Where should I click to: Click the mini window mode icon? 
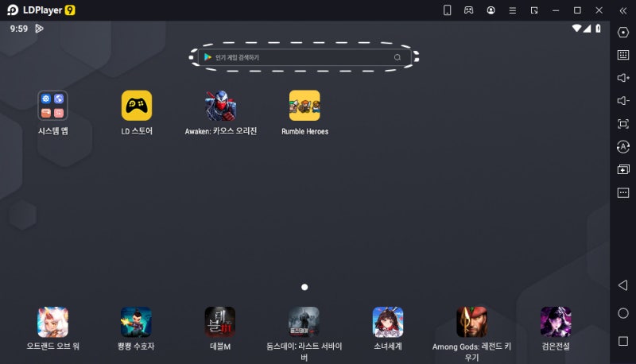pos(534,10)
